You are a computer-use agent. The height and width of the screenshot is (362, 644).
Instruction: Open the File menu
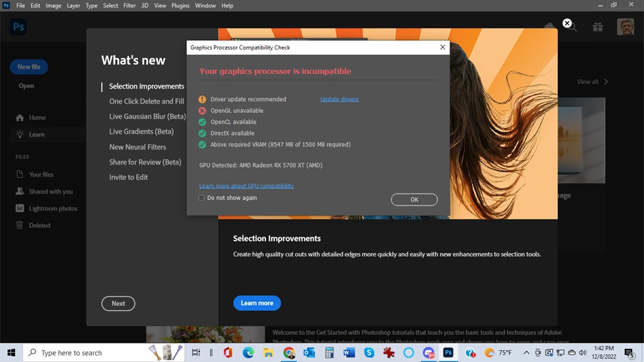tap(20, 6)
